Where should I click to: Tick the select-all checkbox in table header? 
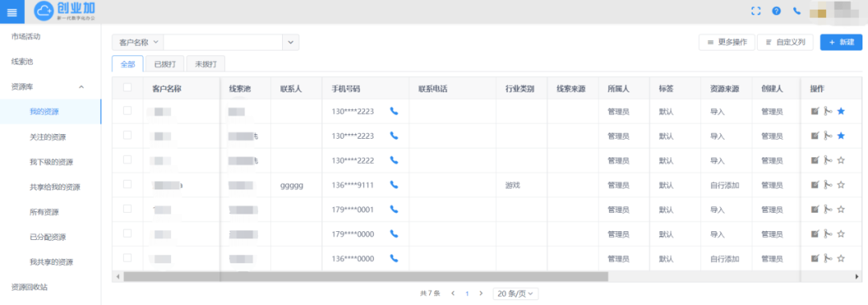pyautogui.click(x=127, y=87)
